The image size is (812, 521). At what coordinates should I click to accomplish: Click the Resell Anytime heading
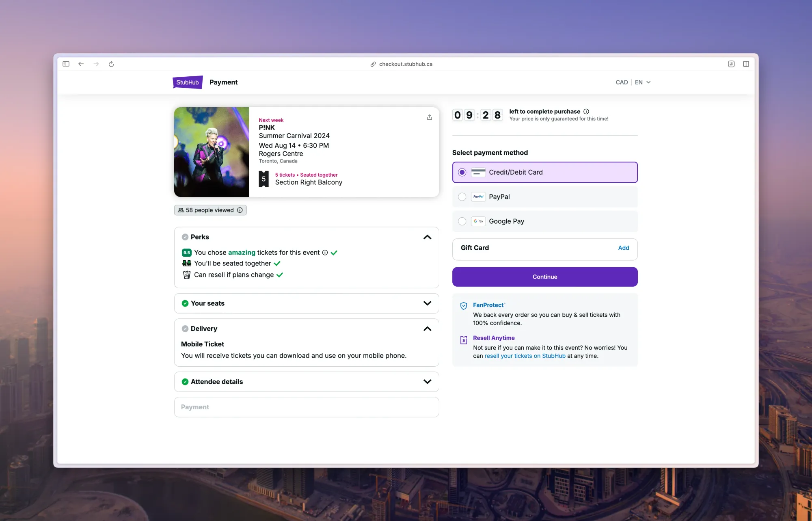[494, 338]
